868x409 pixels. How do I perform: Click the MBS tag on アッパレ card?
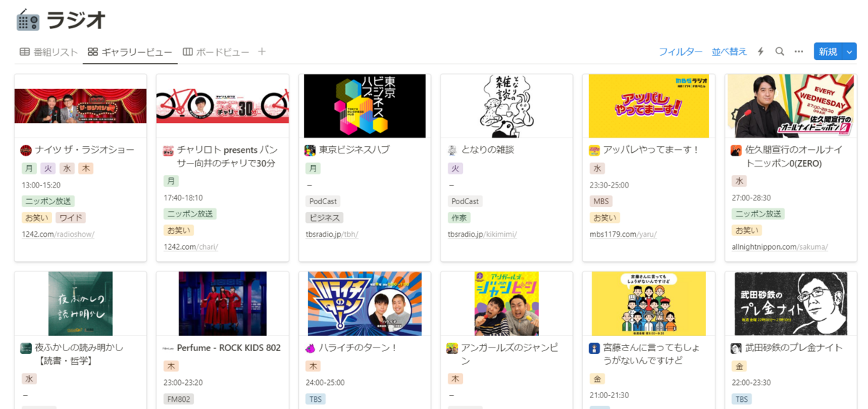click(600, 201)
